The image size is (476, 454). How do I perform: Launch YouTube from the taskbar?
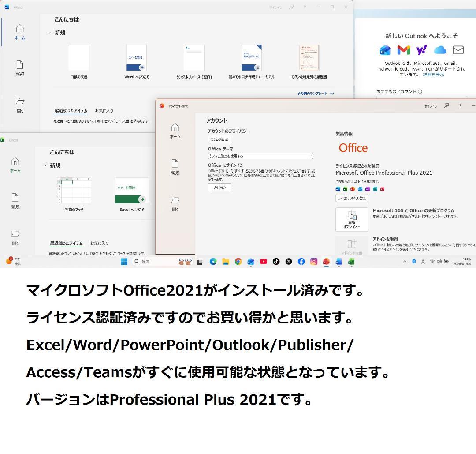264,262
